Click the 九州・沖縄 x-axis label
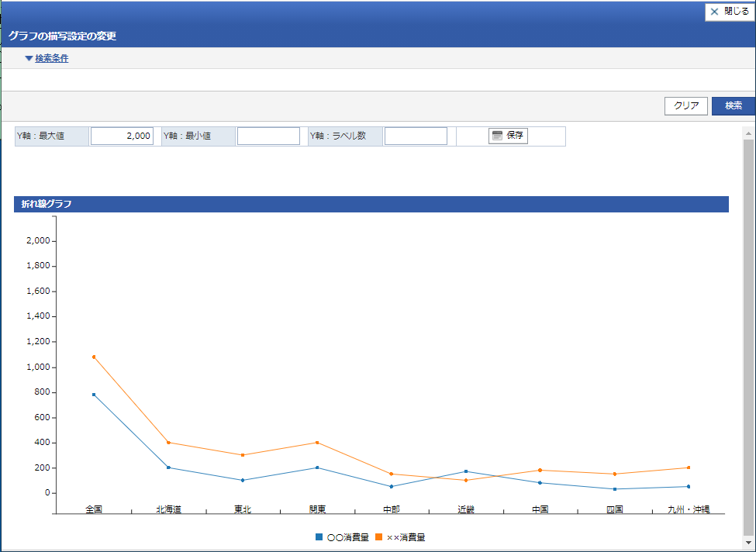 689,509
